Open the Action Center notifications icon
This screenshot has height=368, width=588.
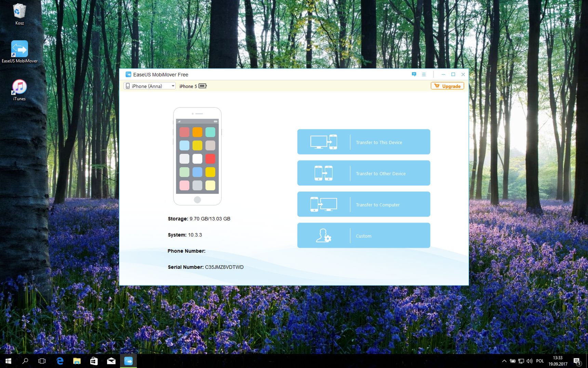coord(577,361)
